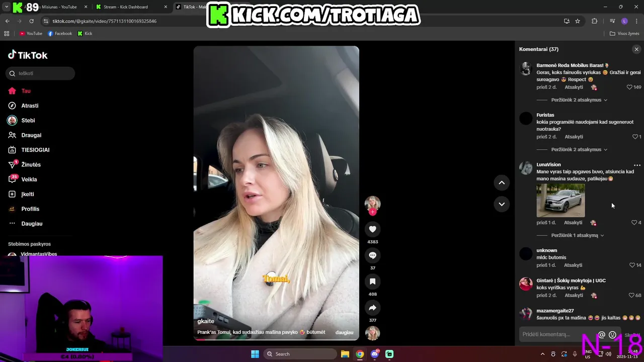Open LunaVision comment options menu
Viewport: 644px width, 362px height.
[x=637, y=165]
